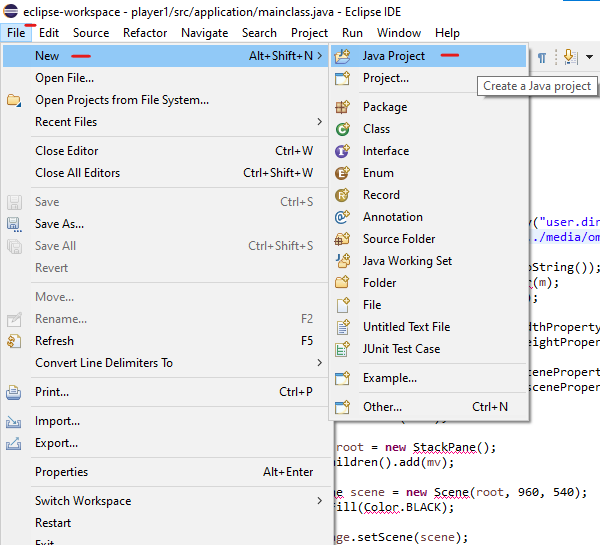Image resolution: width=600 pixels, height=545 pixels.
Task: Click the Next Annotation toolbar icon
Action: pos(570,57)
